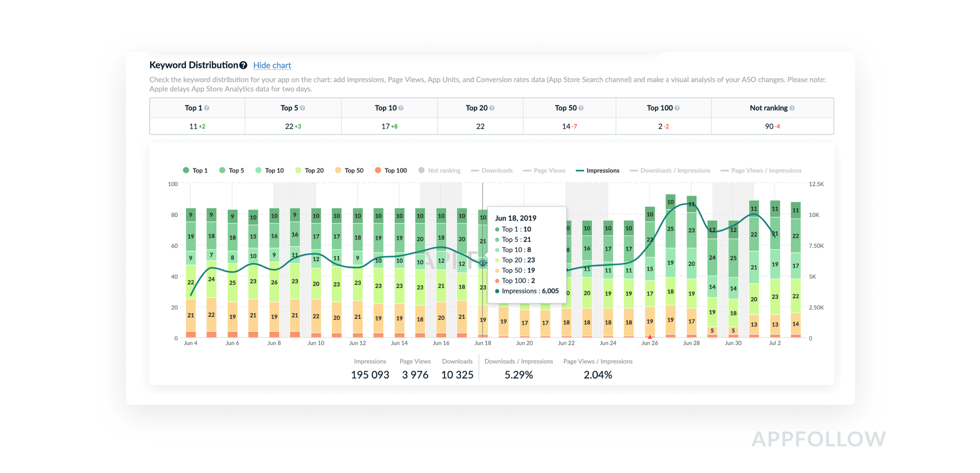The image size is (980, 473).
Task: Click the Top 100 column info icon
Action: pos(677,108)
